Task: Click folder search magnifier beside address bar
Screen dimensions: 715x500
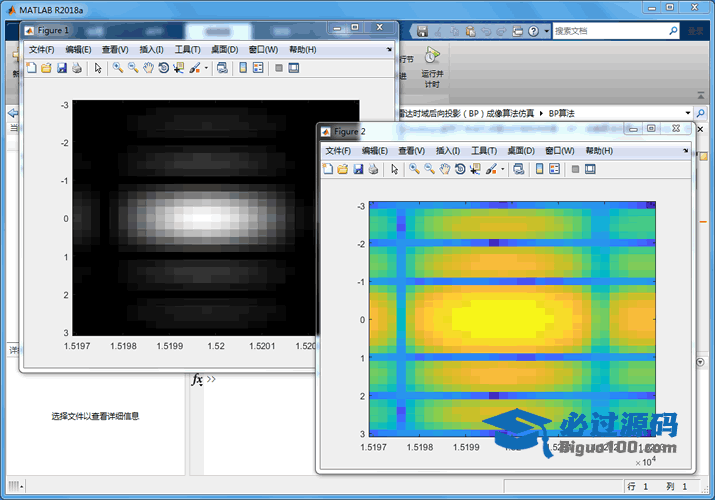Action: coord(700,113)
